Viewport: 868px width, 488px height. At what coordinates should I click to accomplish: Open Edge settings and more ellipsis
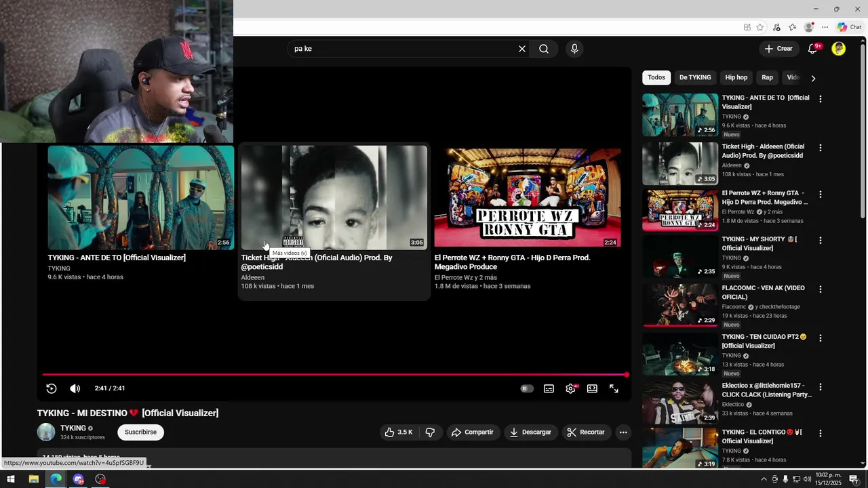point(825,27)
